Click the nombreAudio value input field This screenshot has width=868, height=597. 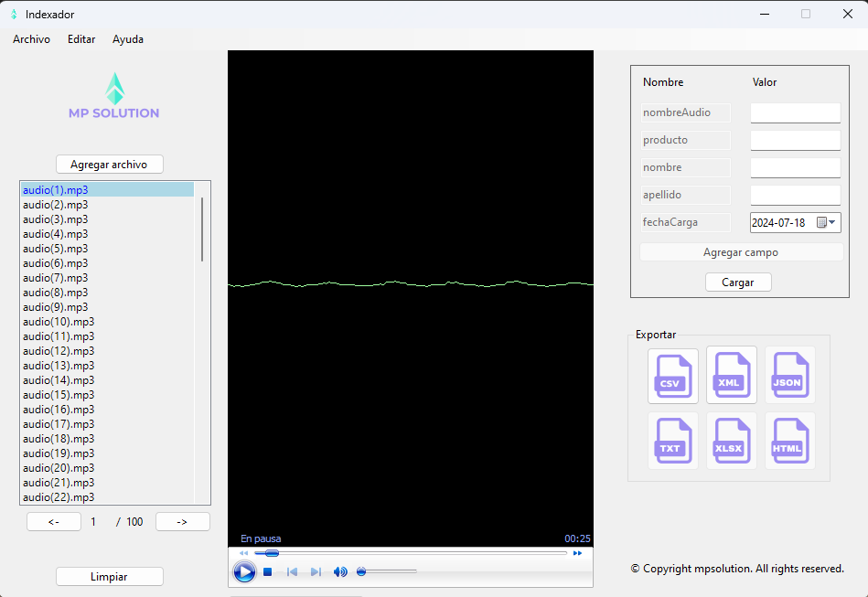coord(794,112)
